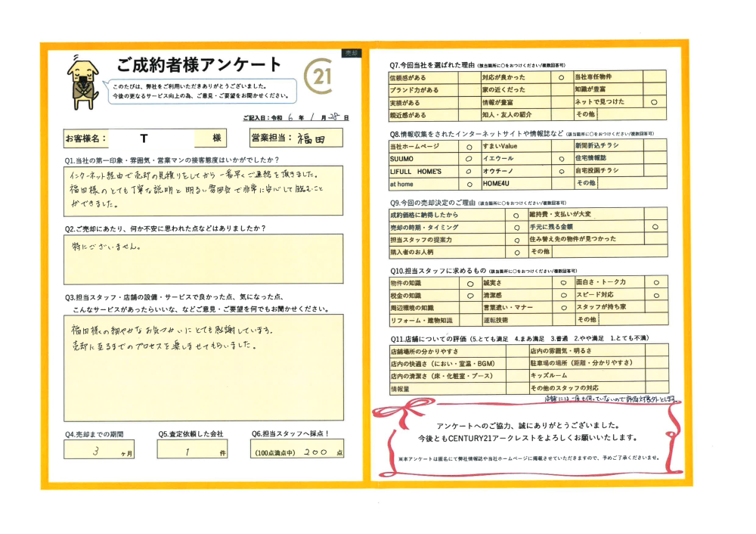The image size is (756, 534).
Task: Select the circle beside 対応が良かった
Action: [x=560, y=77]
